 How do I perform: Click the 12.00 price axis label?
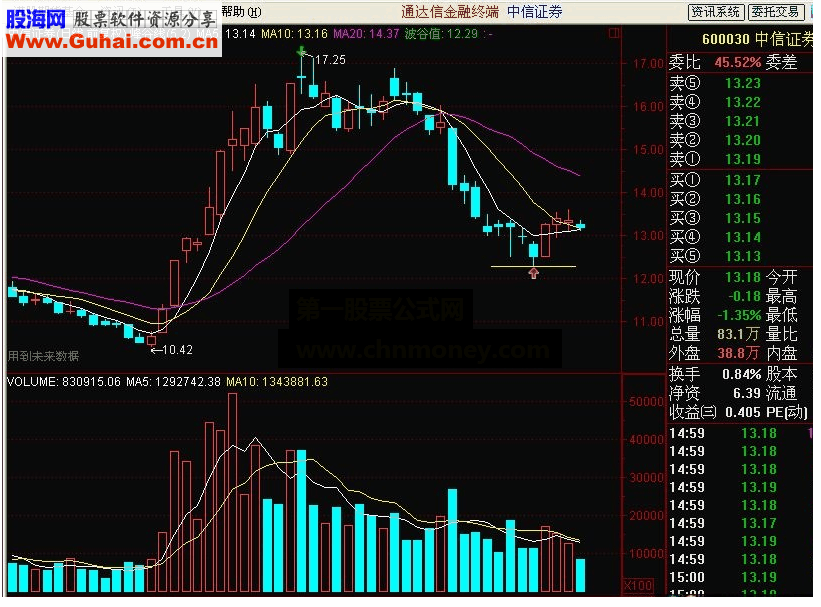(648, 279)
